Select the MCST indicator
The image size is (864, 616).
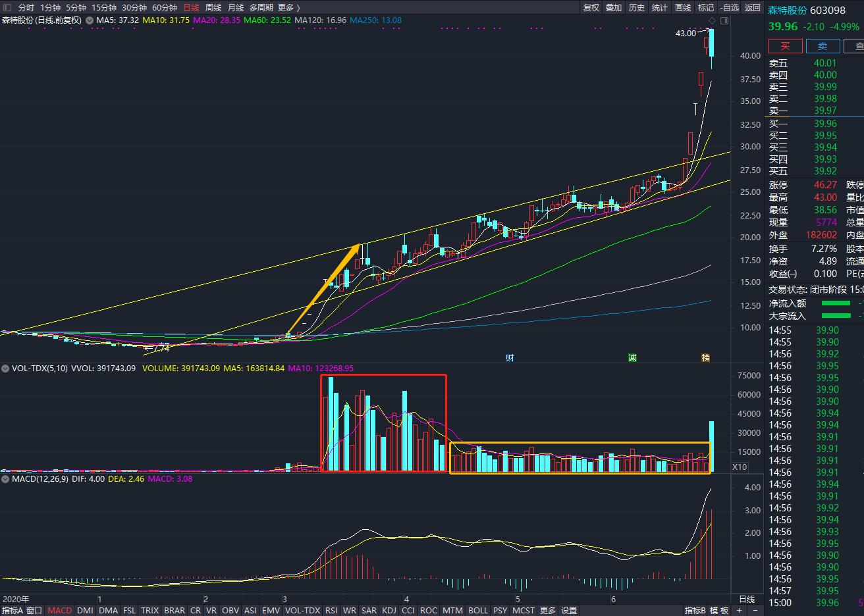(x=524, y=610)
